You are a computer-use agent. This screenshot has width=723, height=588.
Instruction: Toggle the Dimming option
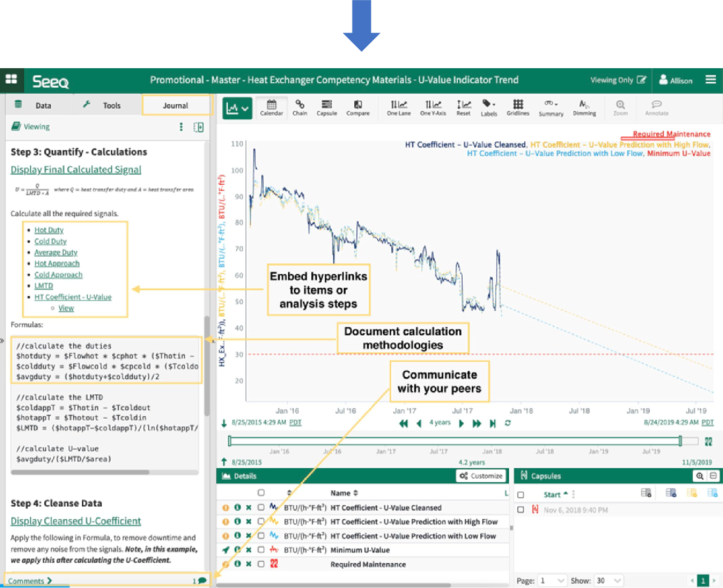(x=584, y=108)
